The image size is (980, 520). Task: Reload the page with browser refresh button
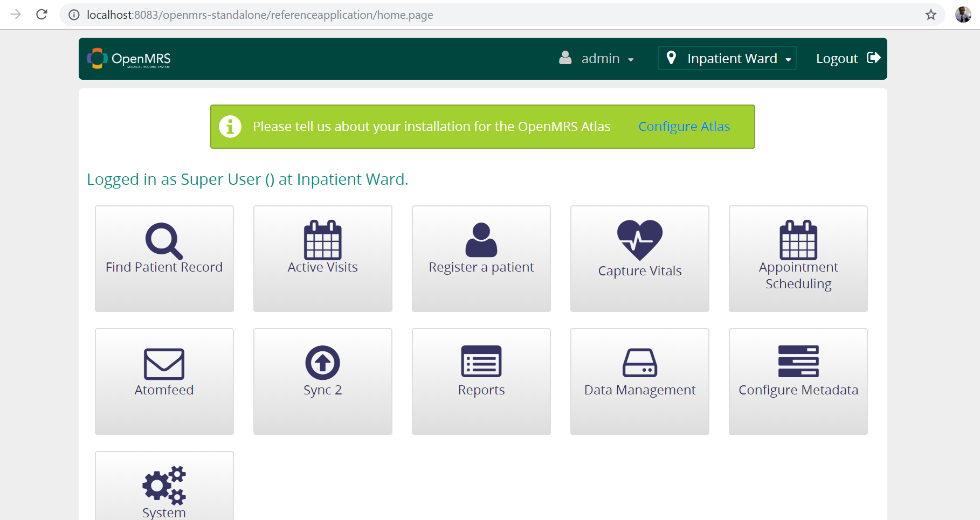point(42,15)
